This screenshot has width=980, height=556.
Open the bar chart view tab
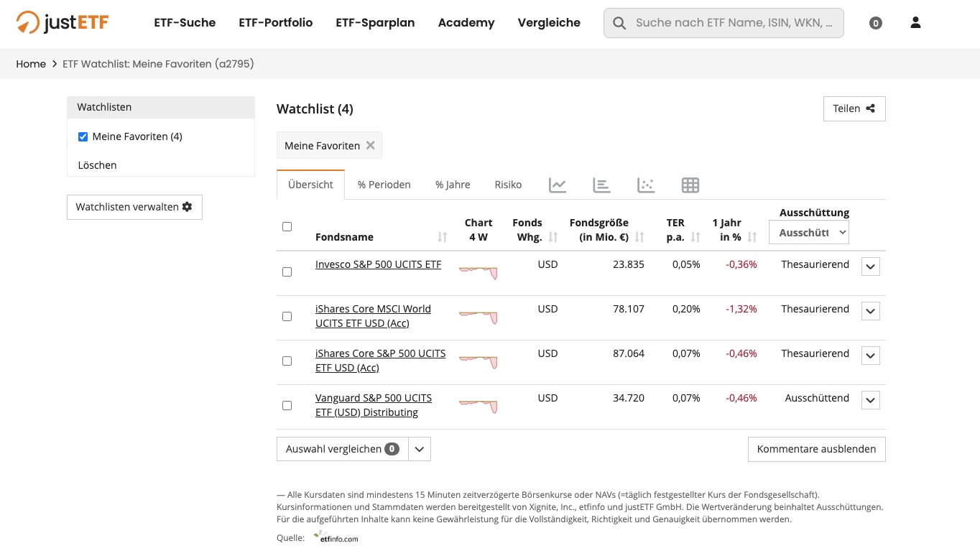pyautogui.click(x=601, y=185)
